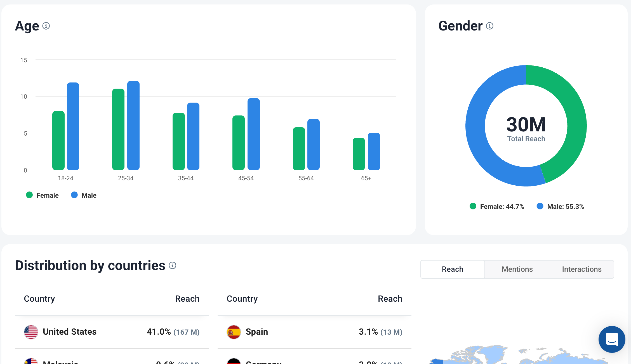Switch to the Interactions tab
This screenshot has width=631, height=364.
pyautogui.click(x=581, y=269)
